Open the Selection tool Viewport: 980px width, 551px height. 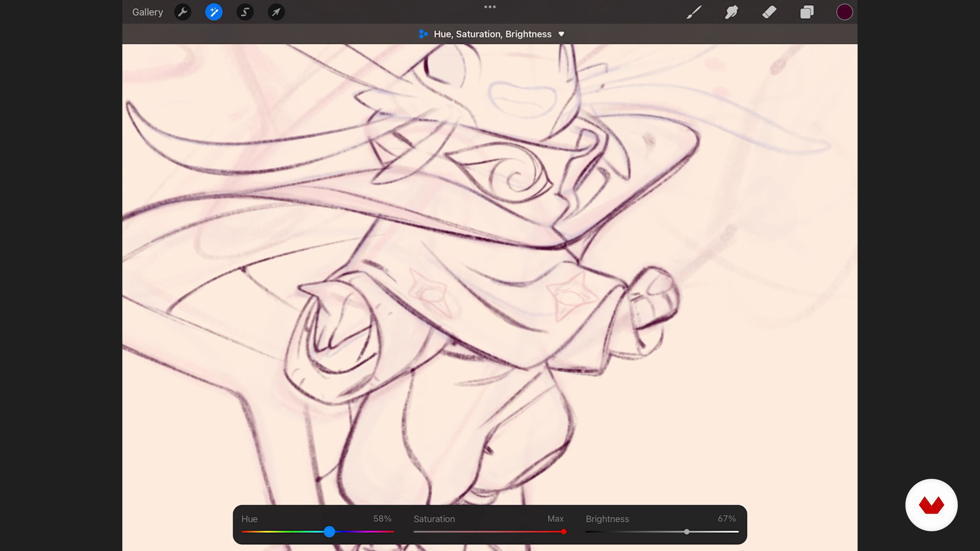pyautogui.click(x=245, y=12)
